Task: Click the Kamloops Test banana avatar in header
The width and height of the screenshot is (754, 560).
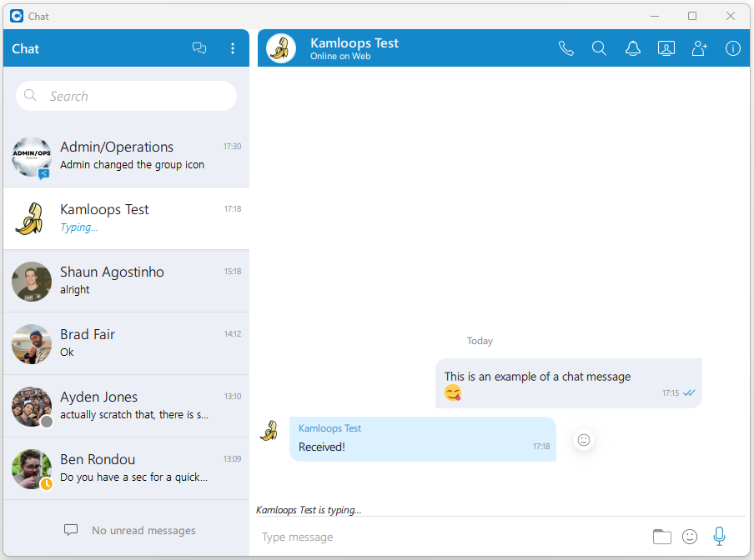Action: pos(281,48)
